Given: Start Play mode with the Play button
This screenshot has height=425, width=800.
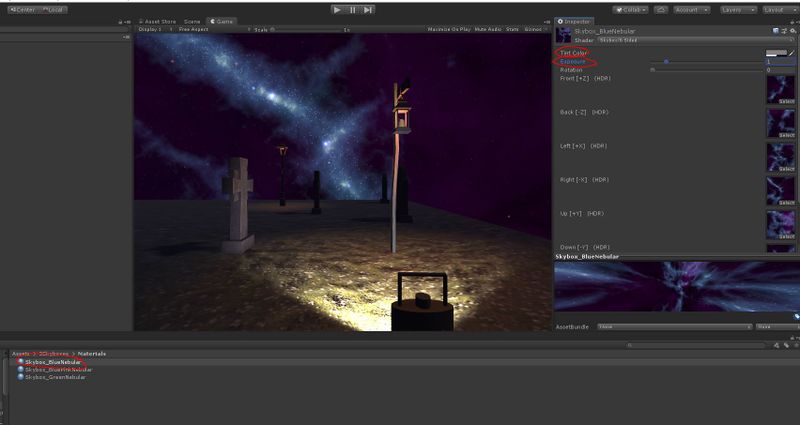Looking at the screenshot, I should pos(337,10).
